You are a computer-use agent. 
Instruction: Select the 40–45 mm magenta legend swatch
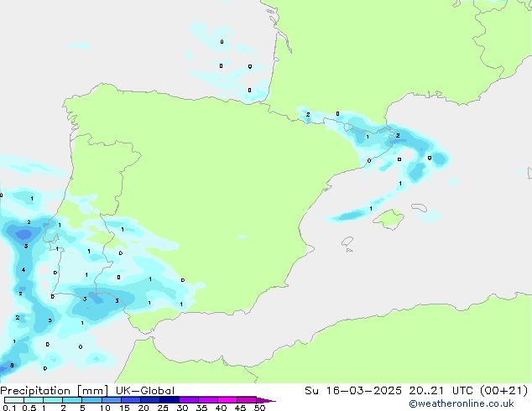[x=227, y=400]
